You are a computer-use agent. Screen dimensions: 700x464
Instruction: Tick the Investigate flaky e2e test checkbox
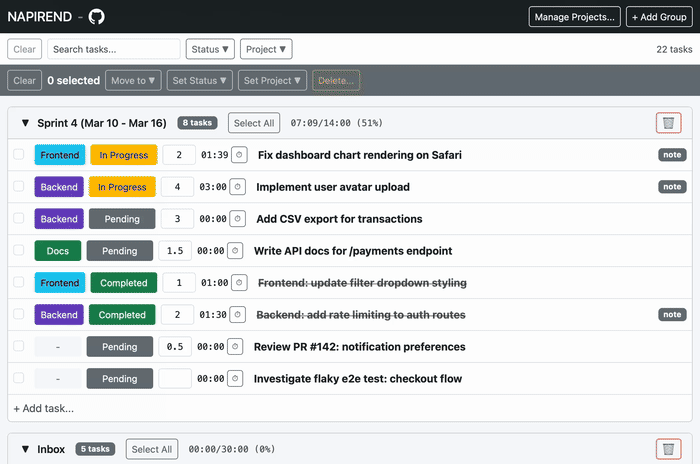pos(18,379)
